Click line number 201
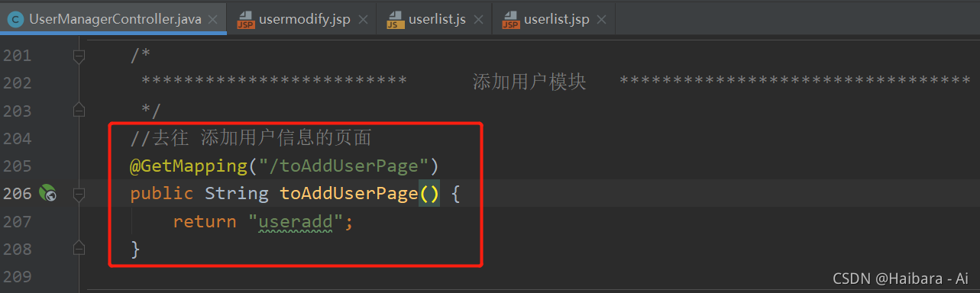The image size is (980, 293). (x=17, y=56)
